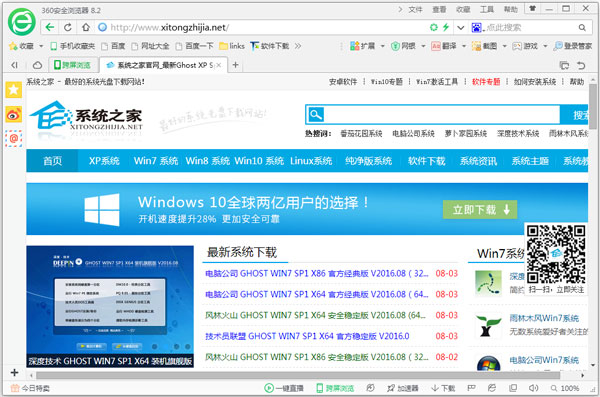Toggle sound with status bar speaker icon
This screenshot has height=397, width=600.
coord(533,388)
